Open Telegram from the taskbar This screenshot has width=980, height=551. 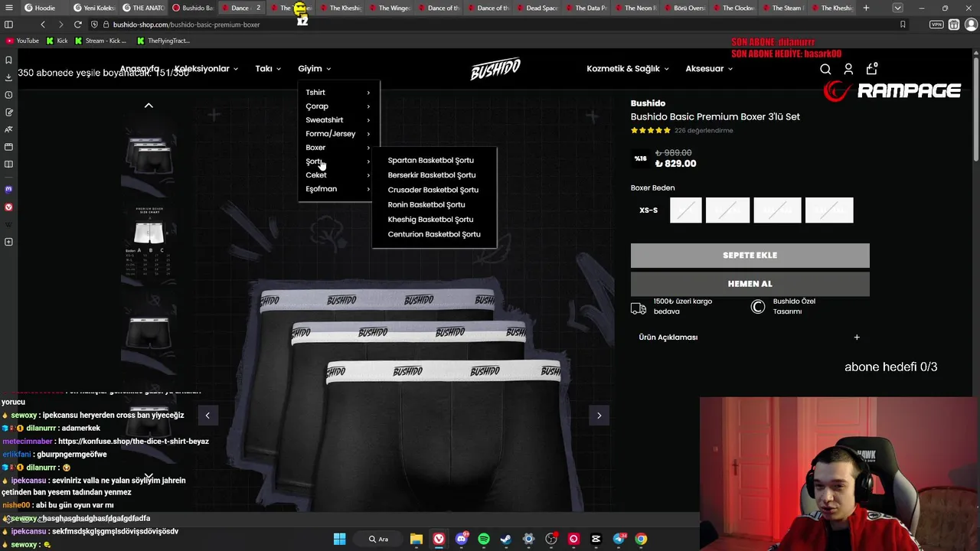pos(619,539)
